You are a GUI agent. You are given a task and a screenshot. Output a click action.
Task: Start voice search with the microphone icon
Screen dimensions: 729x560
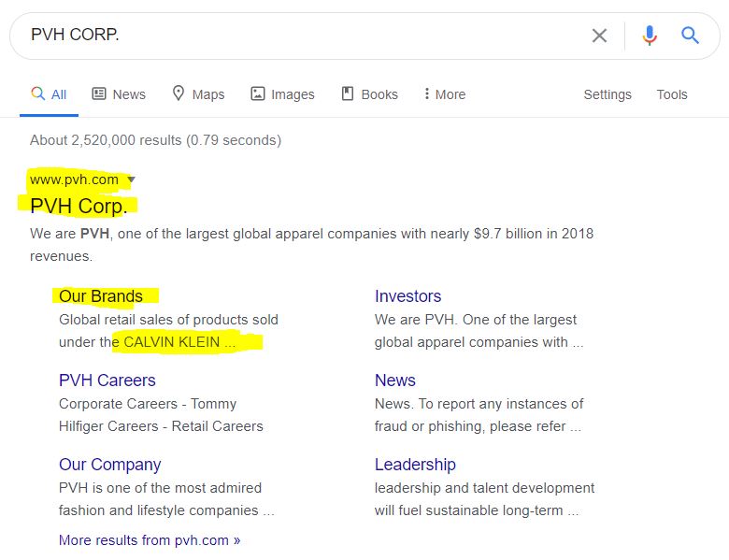pyautogui.click(x=650, y=36)
